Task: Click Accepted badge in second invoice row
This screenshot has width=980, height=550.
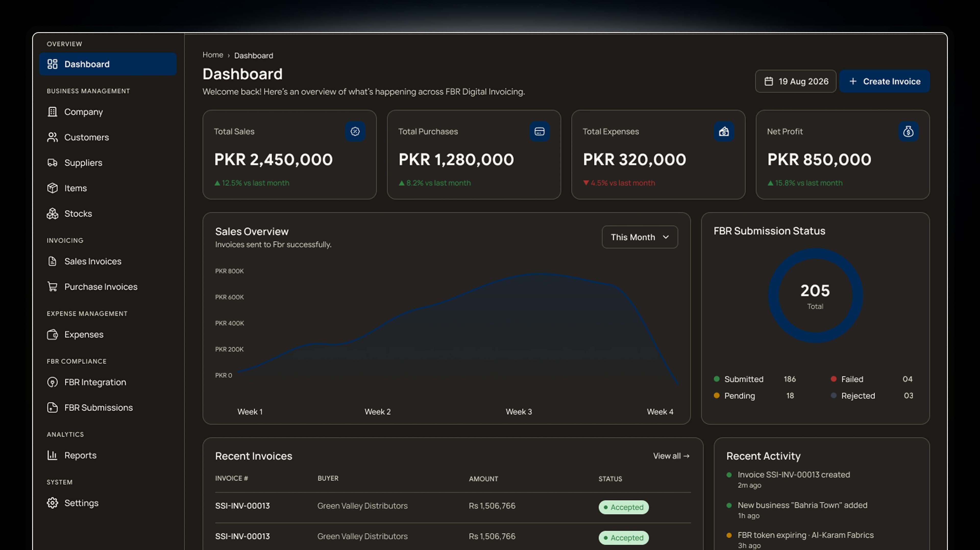Action: [623, 537]
